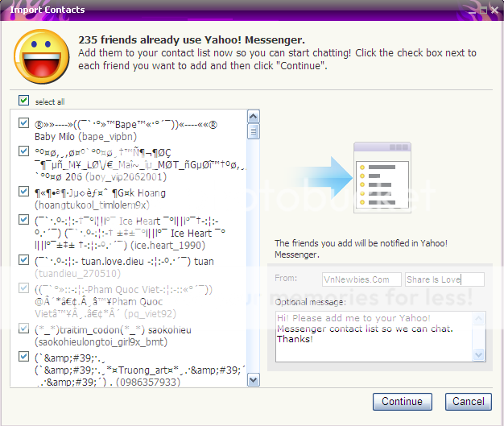Toggle the tuan.love.dieu contact checkbox
Image resolution: width=504 pixels, height=426 pixels.
coord(24,260)
